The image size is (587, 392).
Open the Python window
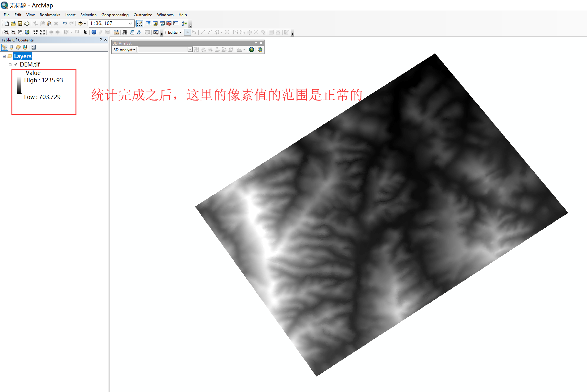coord(176,24)
